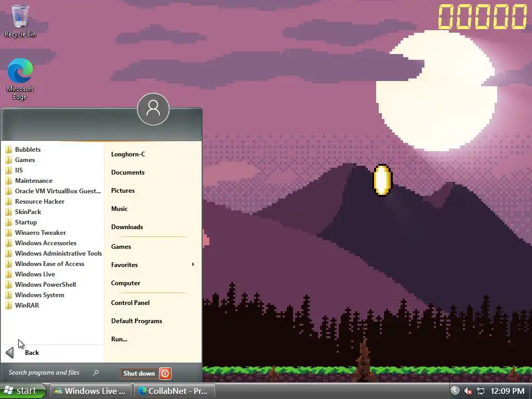Click the muted volume tray icon
Image resolution: width=532 pixels, height=399 pixels.
[468, 391]
